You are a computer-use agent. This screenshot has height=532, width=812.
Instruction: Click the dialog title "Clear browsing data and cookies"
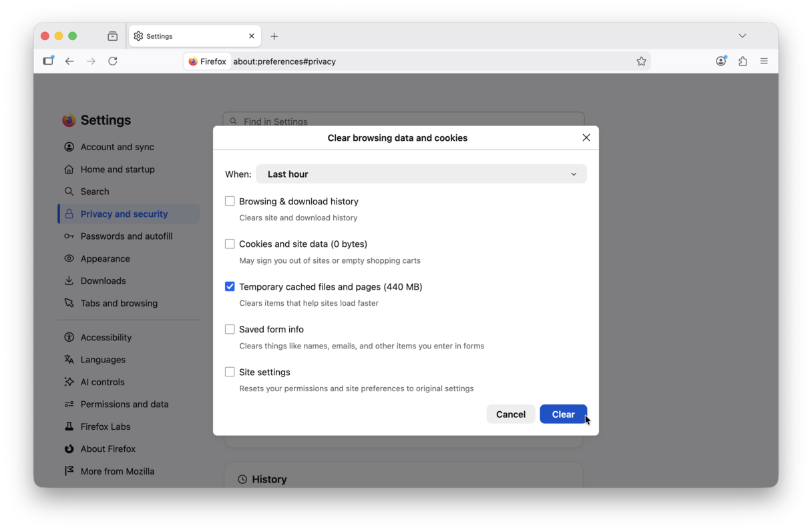pos(397,138)
